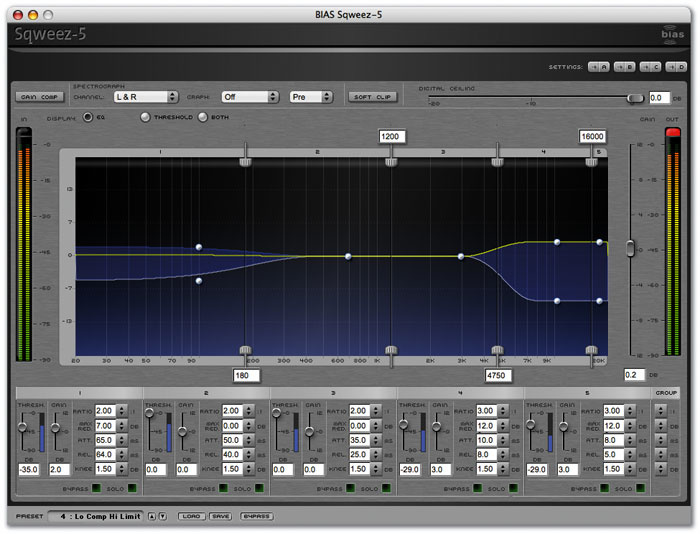Image resolution: width=700 pixels, height=534 pixels.
Task: Select the band 2 header tab
Action: [206, 393]
